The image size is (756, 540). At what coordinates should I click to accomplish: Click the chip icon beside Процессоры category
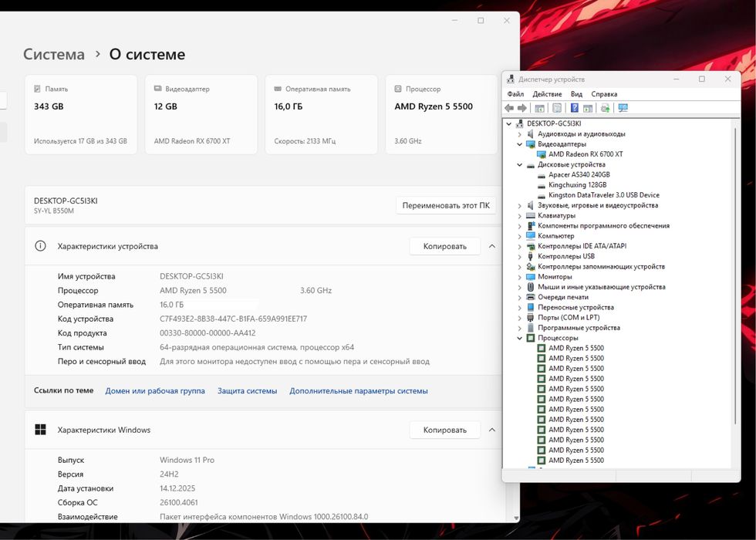(531, 338)
